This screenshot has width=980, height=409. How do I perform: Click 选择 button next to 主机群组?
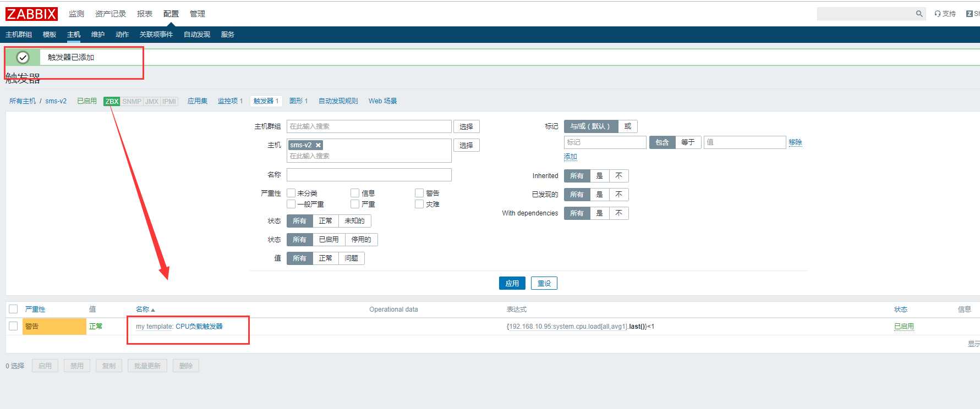(x=467, y=126)
